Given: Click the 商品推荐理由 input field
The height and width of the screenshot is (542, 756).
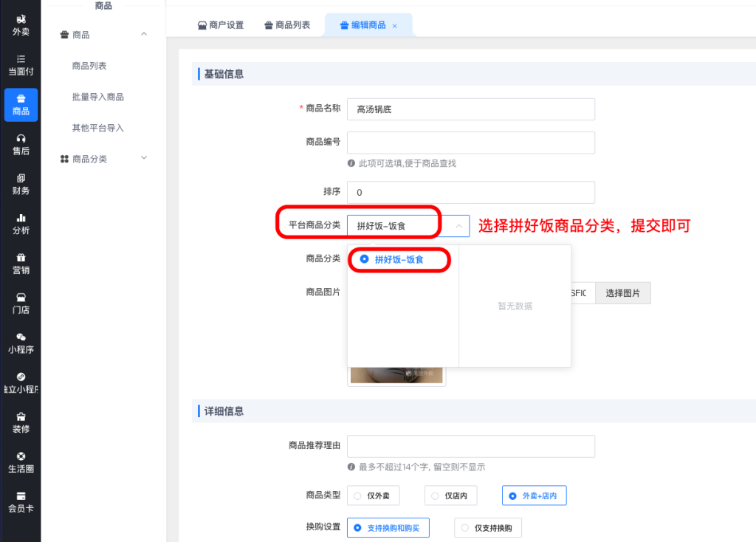Looking at the screenshot, I should point(470,446).
